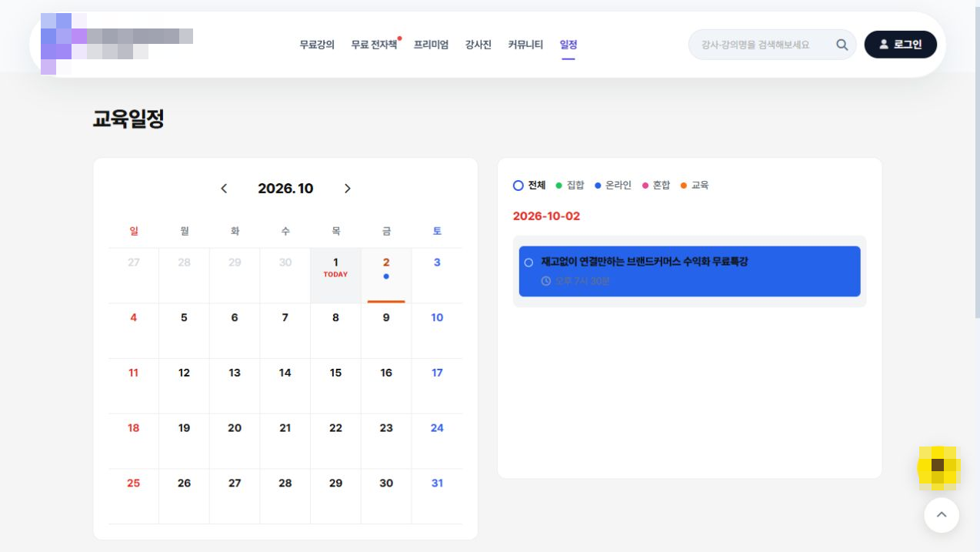Image resolution: width=980 pixels, height=552 pixels.
Task: Select greyed September 30 on calendar
Action: point(285,276)
